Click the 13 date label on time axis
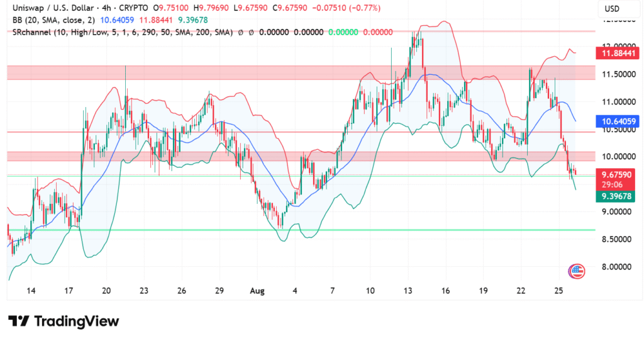Viewport: 644px width, 338px height. tap(408, 291)
